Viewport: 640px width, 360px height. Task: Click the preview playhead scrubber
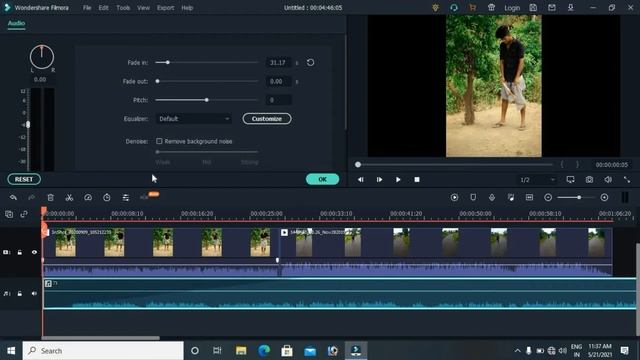(358, 164)
